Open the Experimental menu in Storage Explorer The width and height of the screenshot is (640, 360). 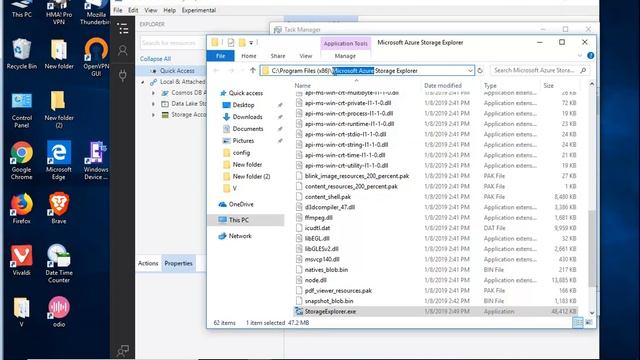pyautogui.click(x=199, y=10)
